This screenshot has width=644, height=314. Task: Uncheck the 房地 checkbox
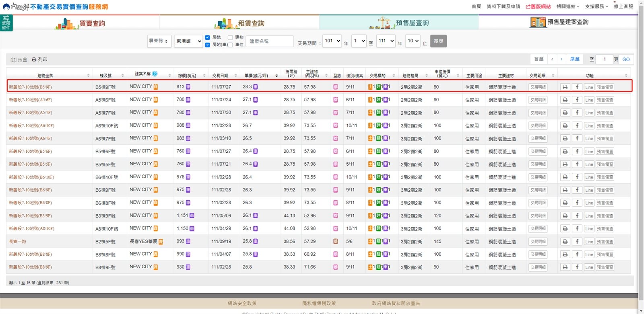click(208, 37)
